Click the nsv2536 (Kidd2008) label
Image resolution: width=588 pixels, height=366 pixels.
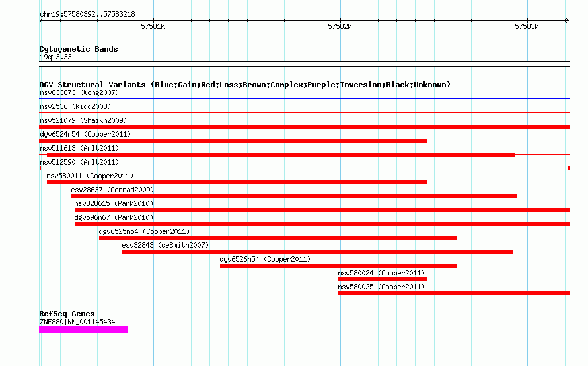pyautogui.click(x=75, y=106)
